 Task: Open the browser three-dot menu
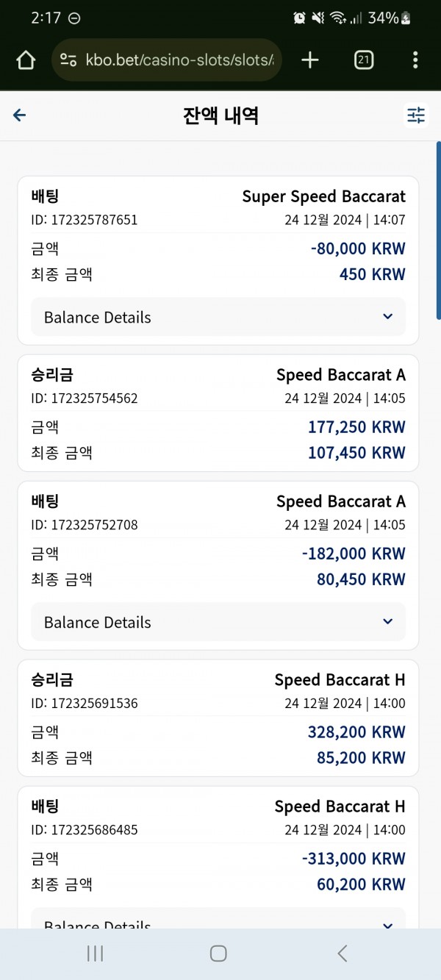(x=416, y=60)
